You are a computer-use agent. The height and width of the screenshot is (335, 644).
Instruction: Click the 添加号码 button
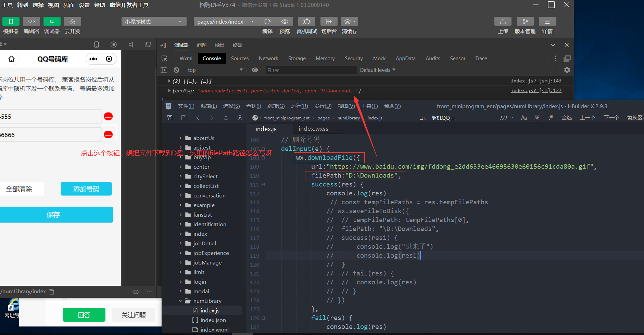pyautogui.click(x=86, y=189)
